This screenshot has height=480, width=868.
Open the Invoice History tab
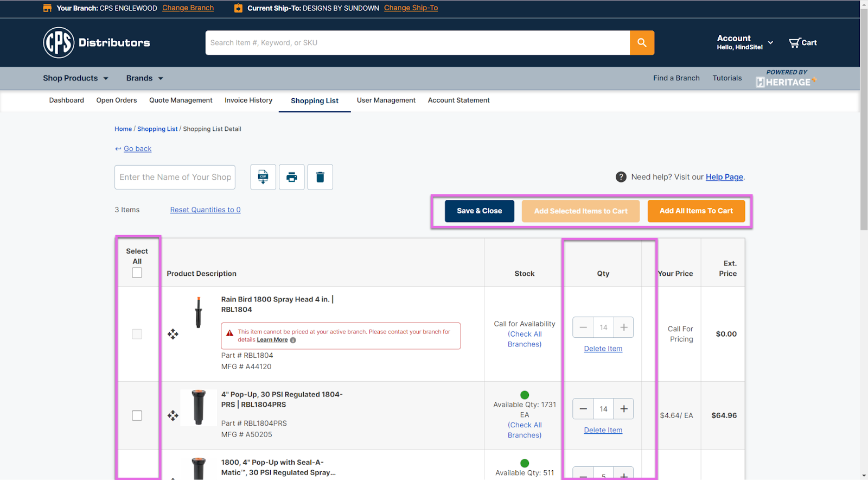(248, 100)
